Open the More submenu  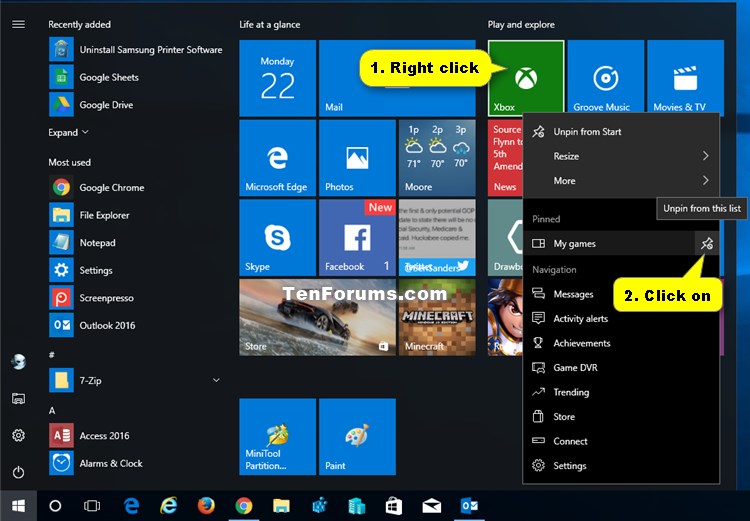621,180
